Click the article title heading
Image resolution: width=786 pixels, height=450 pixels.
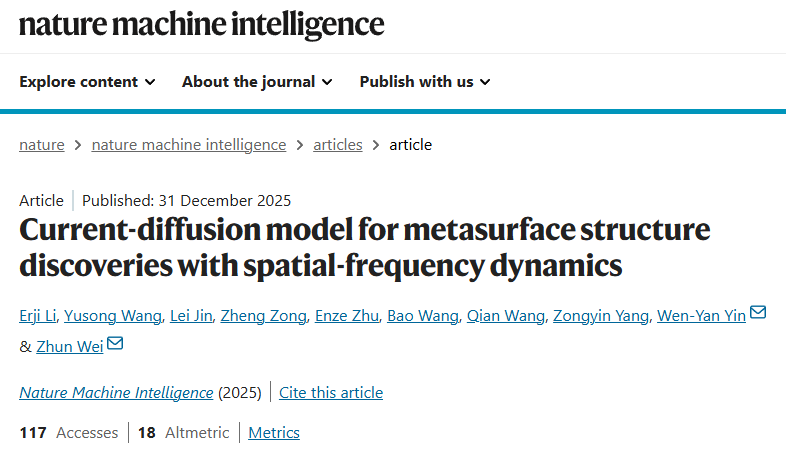pyautogui.click(x=365, y=247)
